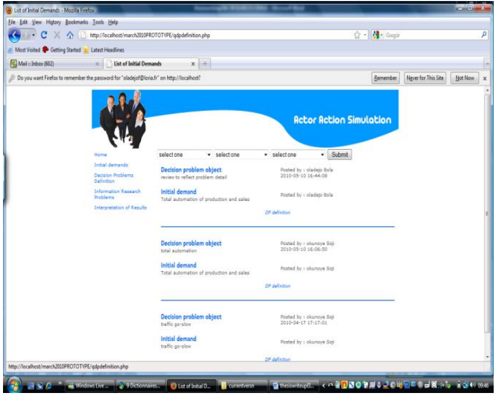The width and height of the screenshot is (495, 394).
Task: Open the File menu
Action: [x=12, y=22]
